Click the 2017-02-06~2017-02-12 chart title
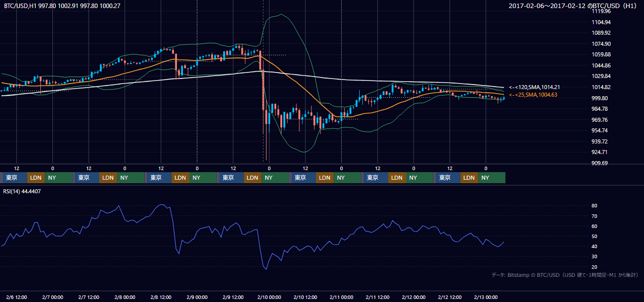Image resolution: width=644 pixels, height=302 pixels. click(x=573, y=6)
